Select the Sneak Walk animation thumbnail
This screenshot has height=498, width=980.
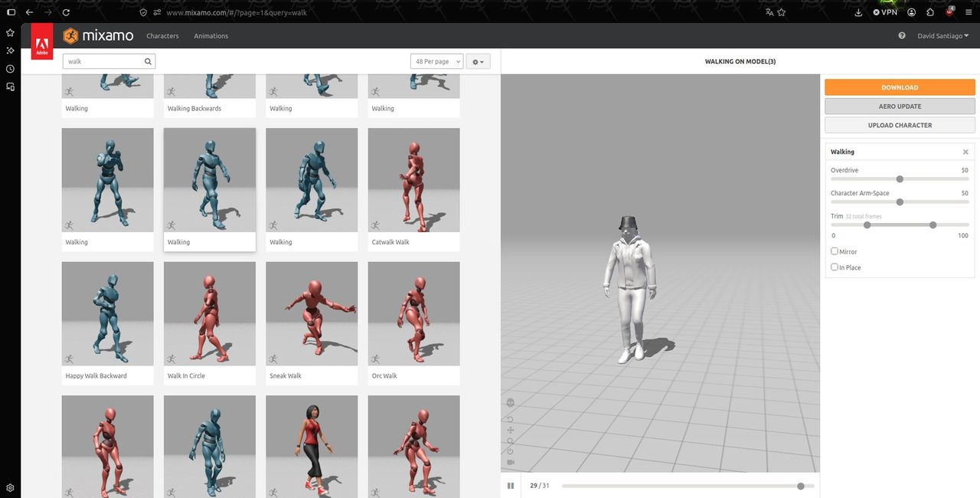point(312,314)
